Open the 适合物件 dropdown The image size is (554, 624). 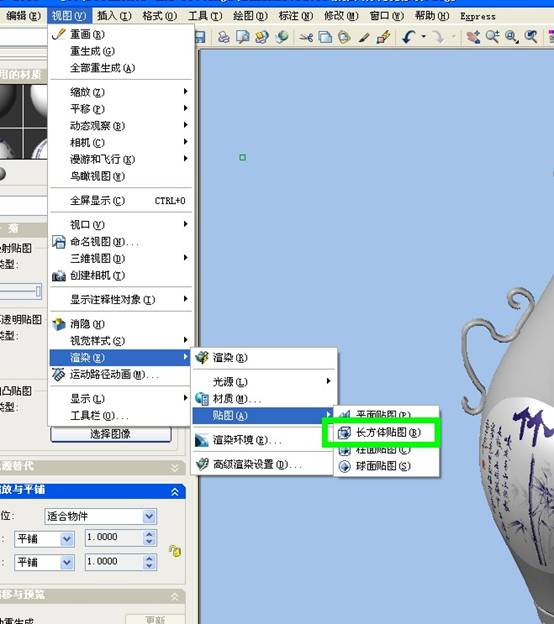click(101, 516)
